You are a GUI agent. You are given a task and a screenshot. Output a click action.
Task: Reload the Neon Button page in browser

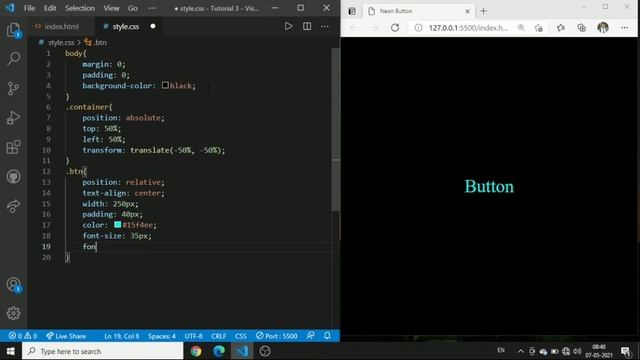pos(395,28)
